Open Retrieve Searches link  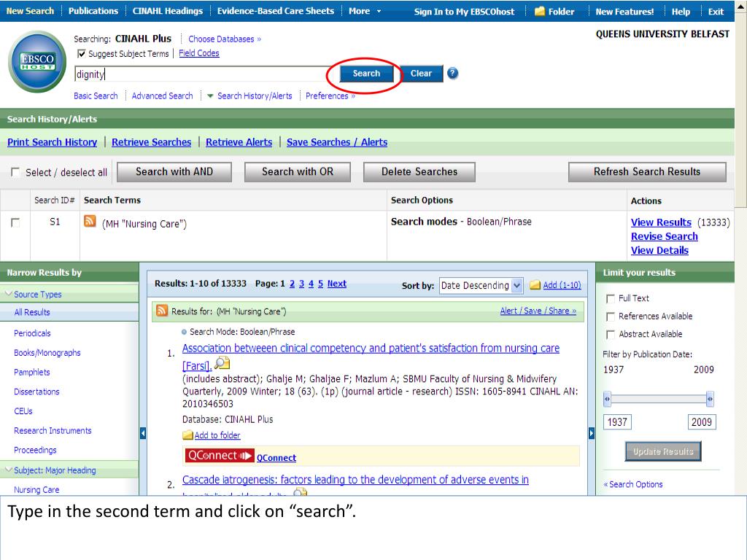pos(152,142)
